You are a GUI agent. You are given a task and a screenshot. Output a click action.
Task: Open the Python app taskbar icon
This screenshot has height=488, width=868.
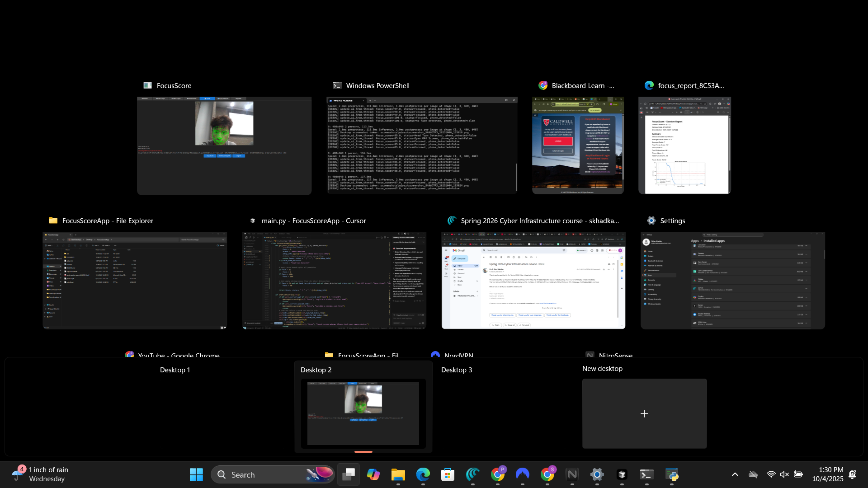pos(672,474)
